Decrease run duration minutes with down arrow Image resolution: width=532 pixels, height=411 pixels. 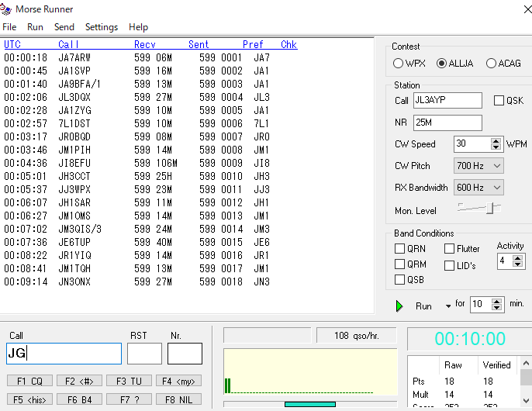496,307
